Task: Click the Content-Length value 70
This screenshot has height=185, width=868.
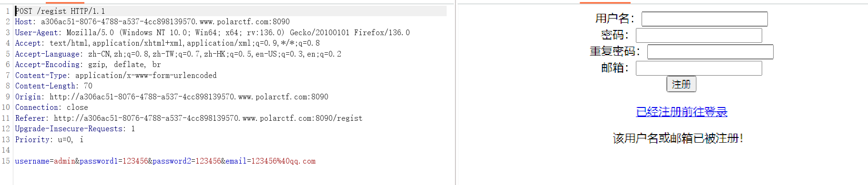Action: 88,86
